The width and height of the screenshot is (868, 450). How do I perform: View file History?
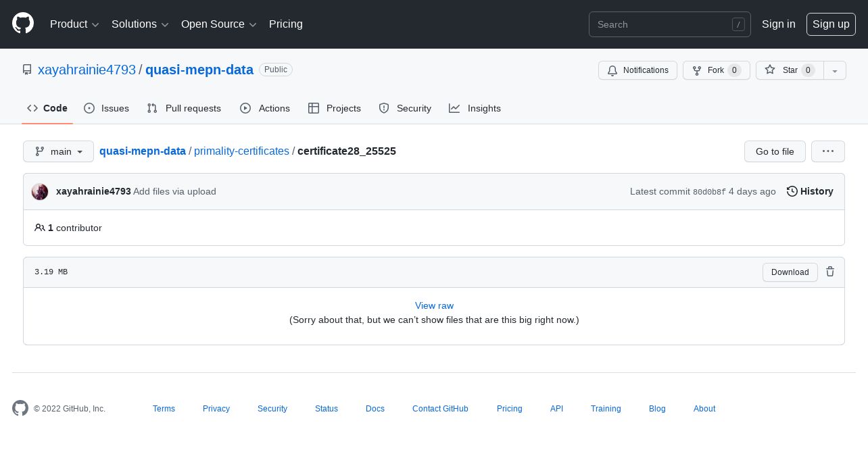[x=810, y=191]
